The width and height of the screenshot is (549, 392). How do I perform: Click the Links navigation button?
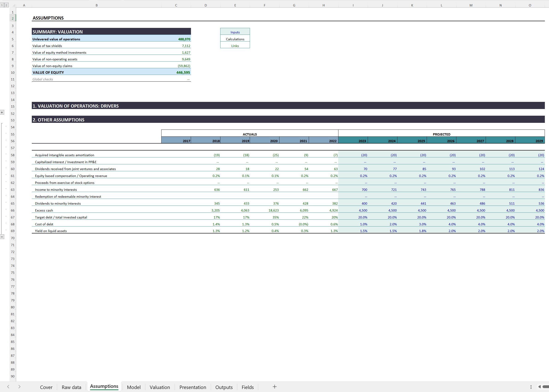click(235, 45)
